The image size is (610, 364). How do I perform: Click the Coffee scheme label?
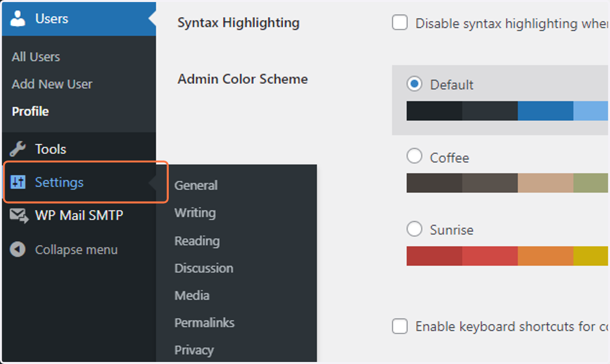click(x=449, y=157)
